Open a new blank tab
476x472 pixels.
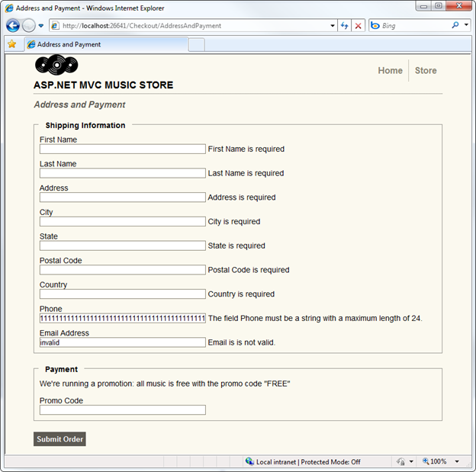197,45
